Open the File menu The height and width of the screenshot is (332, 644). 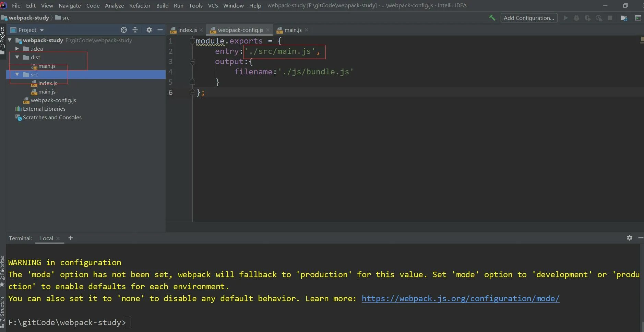[16, 5]
